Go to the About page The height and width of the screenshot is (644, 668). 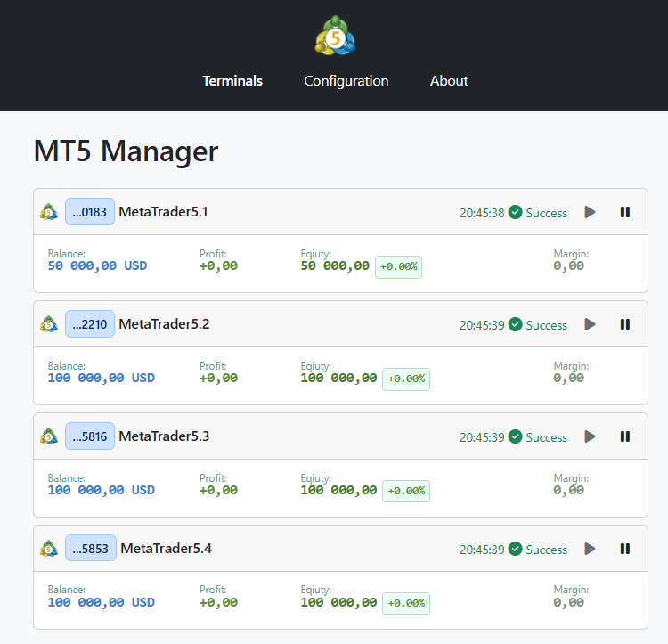[x=449, y=81]
